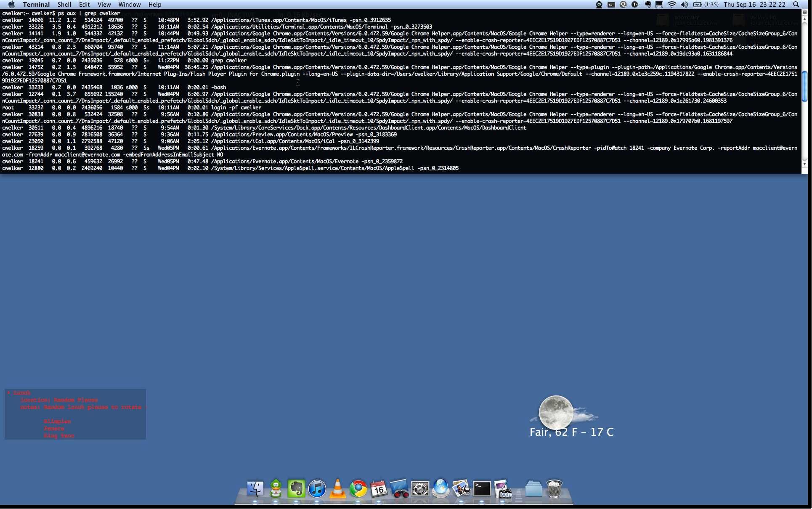The height and width of the screenshot is (509, 812).
Task: Open the Apple menu
Action: coord(11,4)
